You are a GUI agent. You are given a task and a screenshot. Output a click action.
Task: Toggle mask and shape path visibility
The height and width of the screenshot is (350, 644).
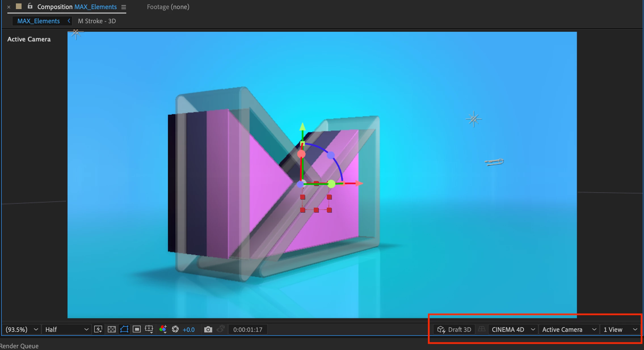(x=124, y=329)
